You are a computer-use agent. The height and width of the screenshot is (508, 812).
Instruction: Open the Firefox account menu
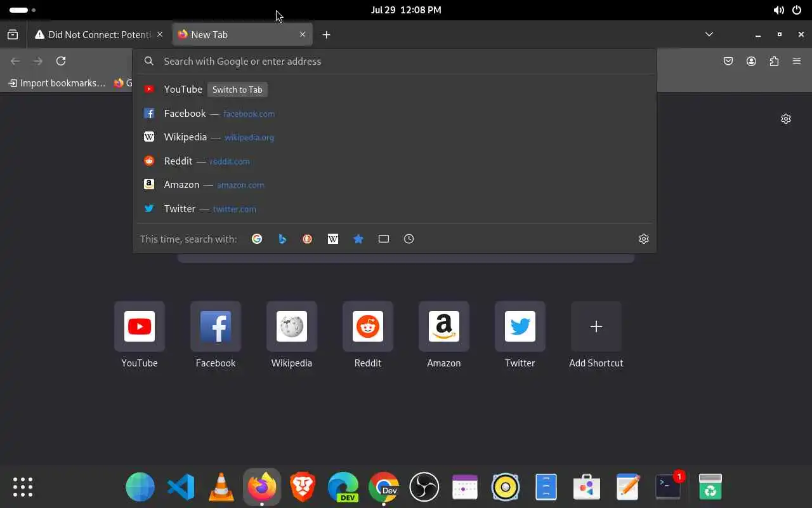point(751,61)
